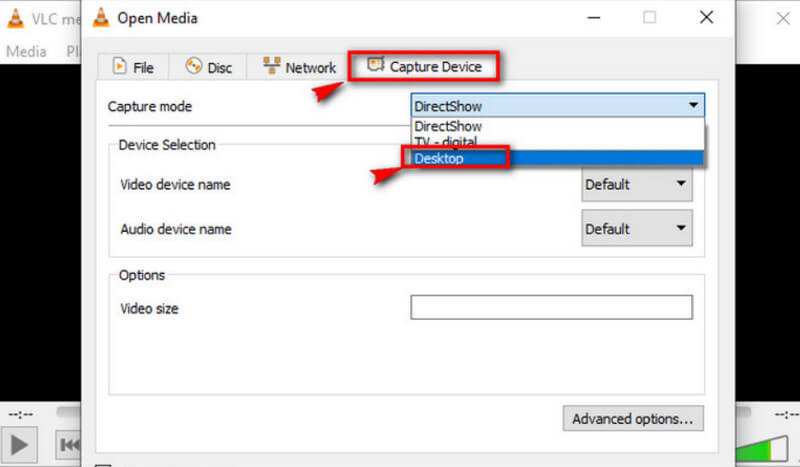Click the VLC cone icon of main window

click(16, 19)
